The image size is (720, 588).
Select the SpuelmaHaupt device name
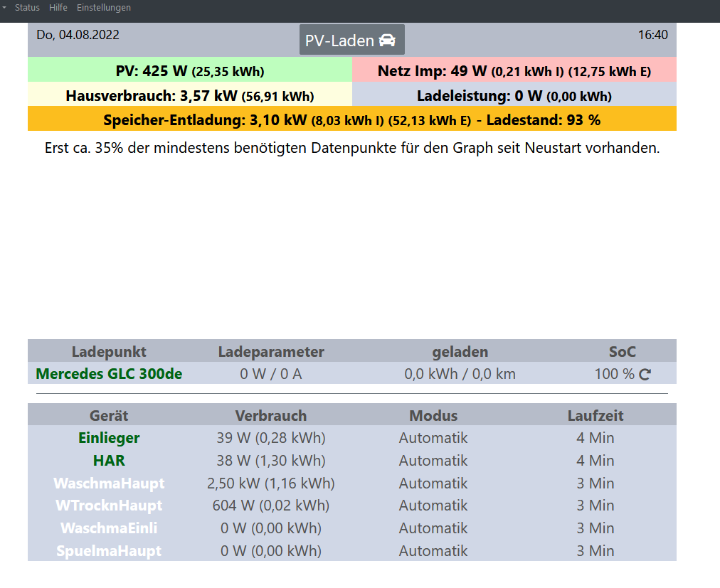pyautogui.click(x=109, y=551)
